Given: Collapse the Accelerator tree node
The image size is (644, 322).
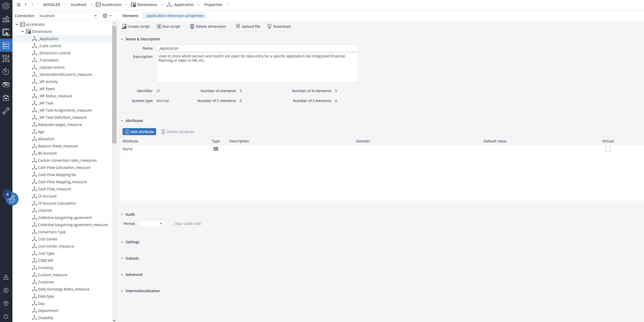Looking at the screenshot, I should pos(17,24).
